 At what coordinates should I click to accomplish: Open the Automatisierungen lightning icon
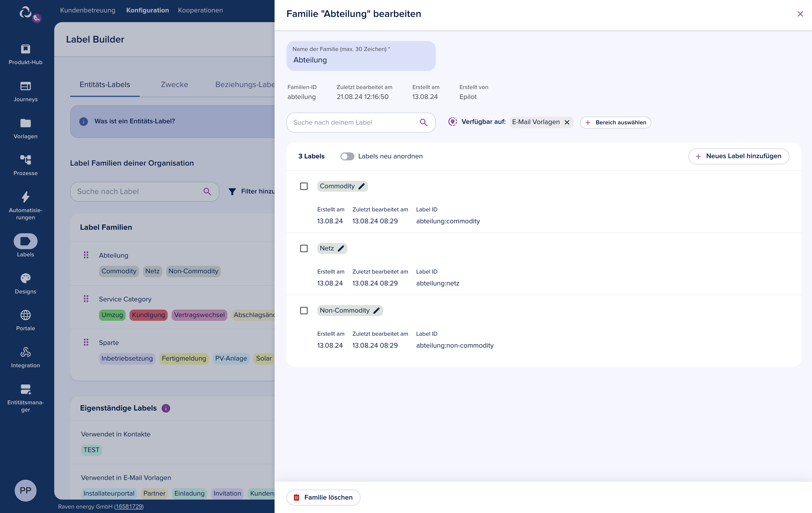(x=25, y=197)
